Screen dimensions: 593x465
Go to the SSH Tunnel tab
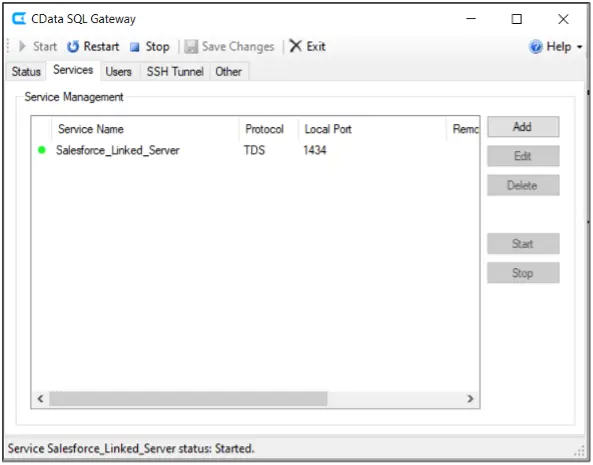pyautogui.click(x=175, y=71)
